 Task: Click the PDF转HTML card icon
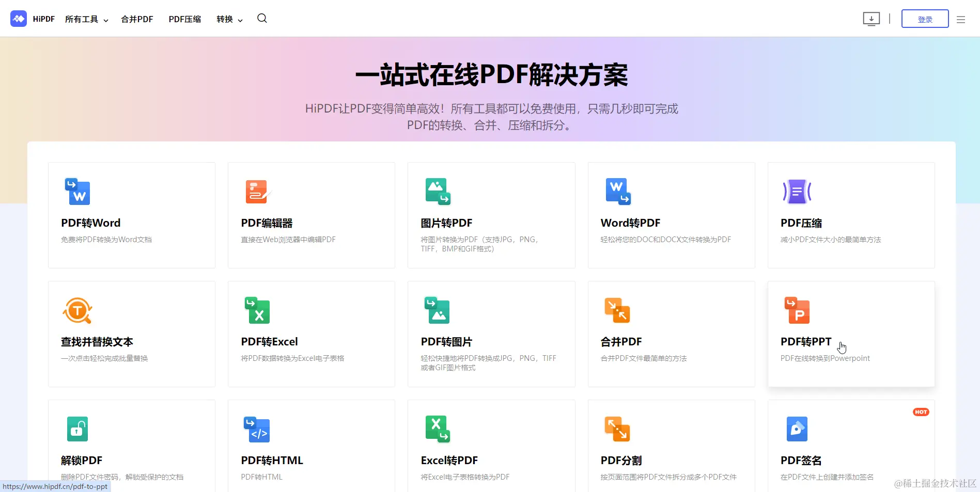(x=257, y=430)
